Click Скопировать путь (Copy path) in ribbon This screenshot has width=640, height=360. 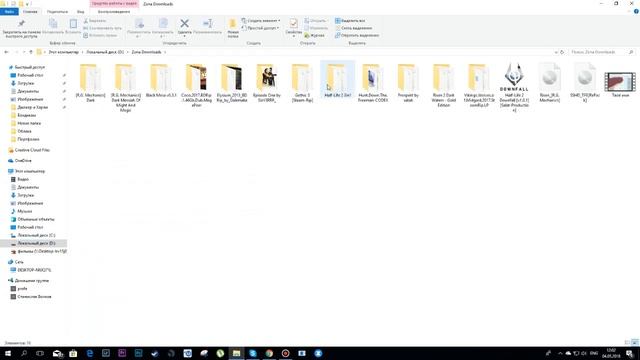[x=102, y=28]
